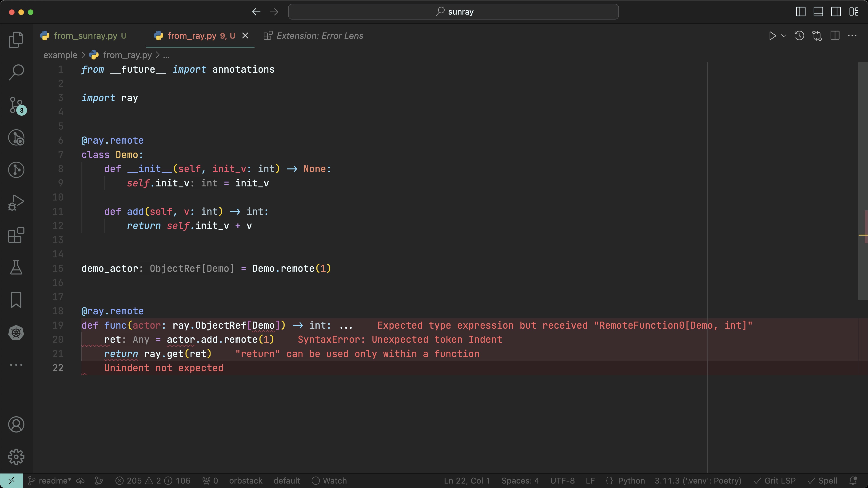Open additional views ellipsis in activity bar
Image resolution: width=868 pixels, height=488 pixels.
(x=16, y=365)
